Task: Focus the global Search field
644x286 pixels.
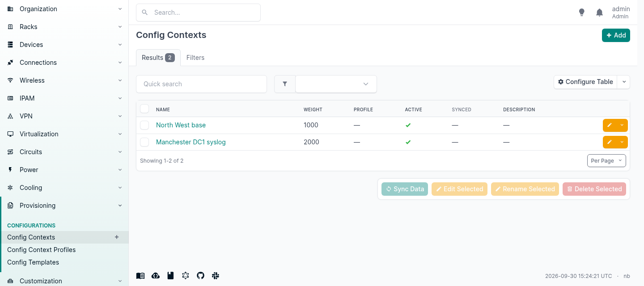Action: pos(198,13)
